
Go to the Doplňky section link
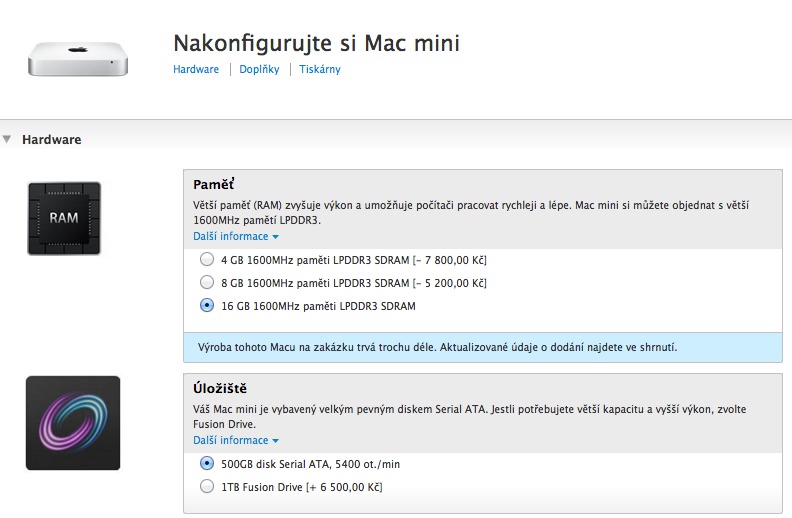(259, 70)
